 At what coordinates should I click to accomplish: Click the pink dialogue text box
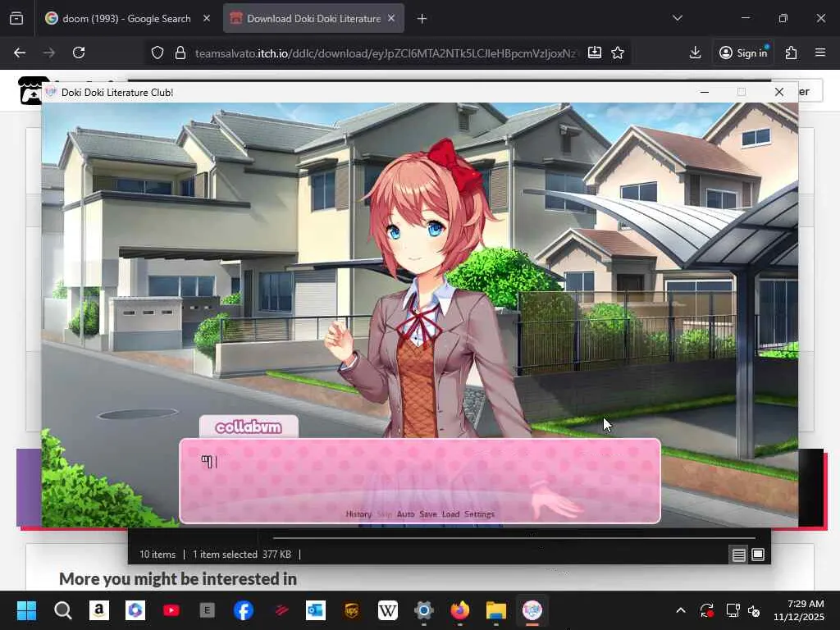(x=420, y=481)
